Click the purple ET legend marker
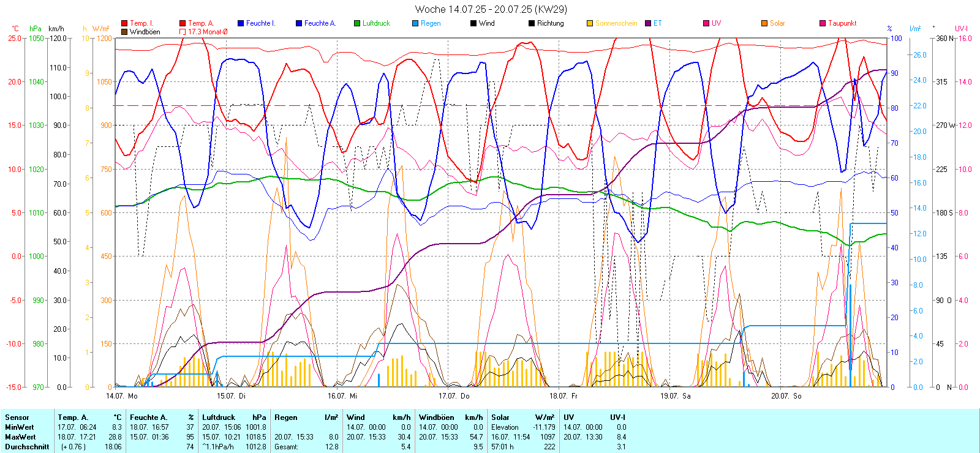 click(x=648, y=23)
